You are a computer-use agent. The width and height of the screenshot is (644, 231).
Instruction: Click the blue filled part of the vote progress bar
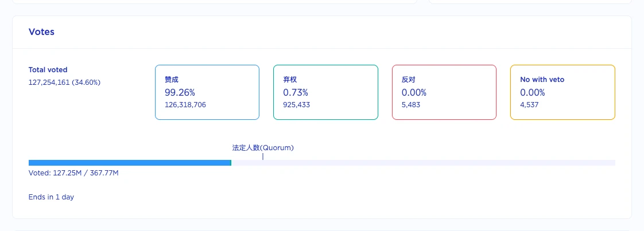click(129, 163)
